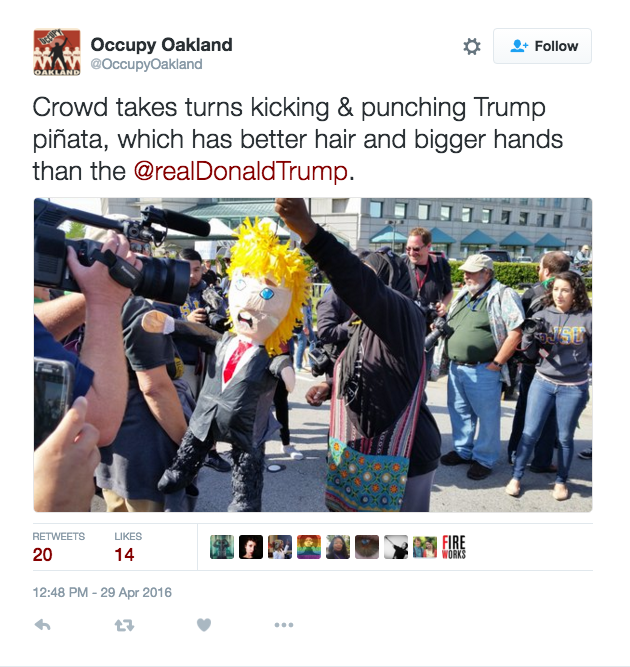Like the tweet with the heart icon
Viewport: 630px width, 667px height.
tap(204, 625)
